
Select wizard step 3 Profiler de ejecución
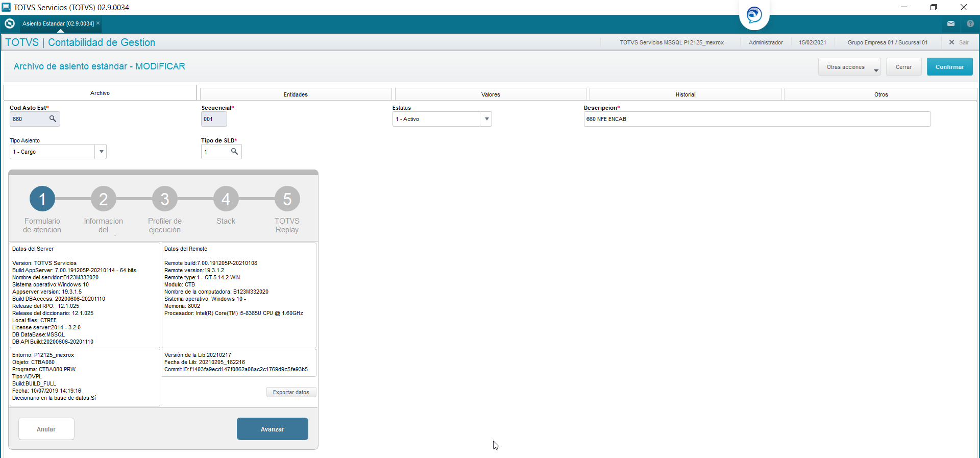click(165, 199)
